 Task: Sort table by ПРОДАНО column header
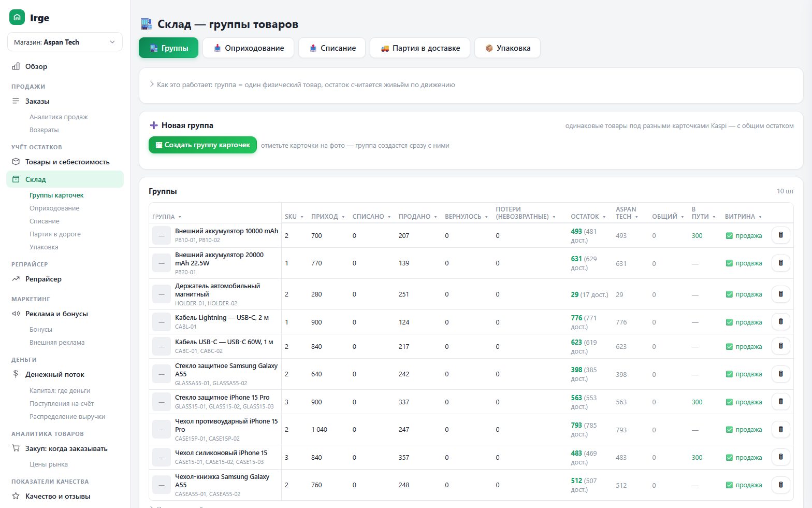pyautogui.click(x=414, y=217)
